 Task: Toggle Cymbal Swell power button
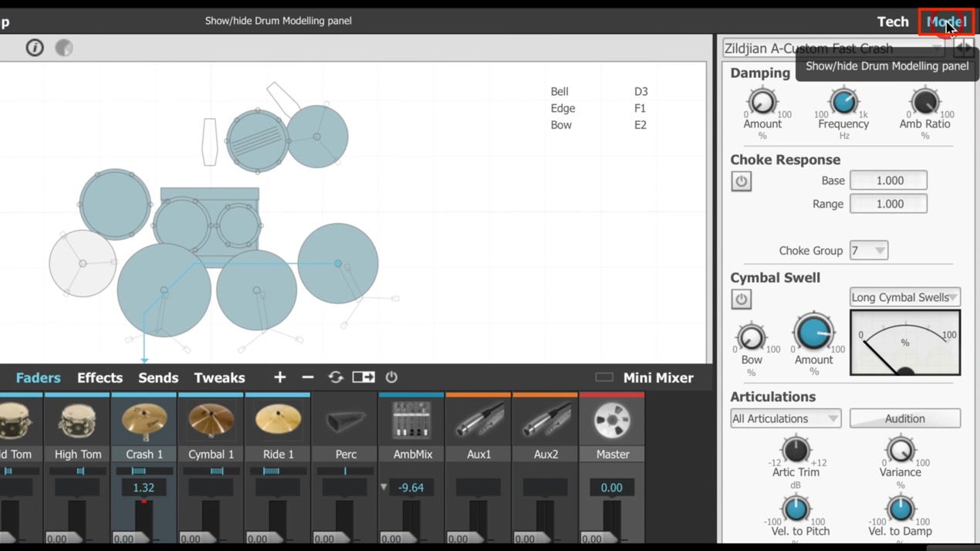tap(741, 299)
